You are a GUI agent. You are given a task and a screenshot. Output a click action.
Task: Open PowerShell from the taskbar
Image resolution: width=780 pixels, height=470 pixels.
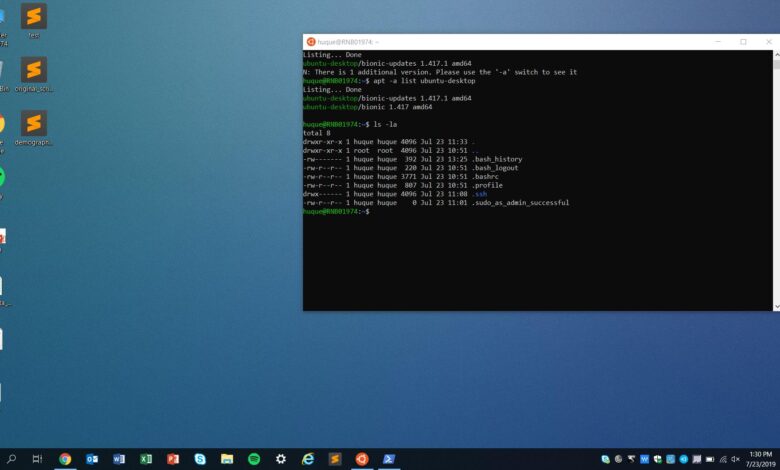coord(389,459)
